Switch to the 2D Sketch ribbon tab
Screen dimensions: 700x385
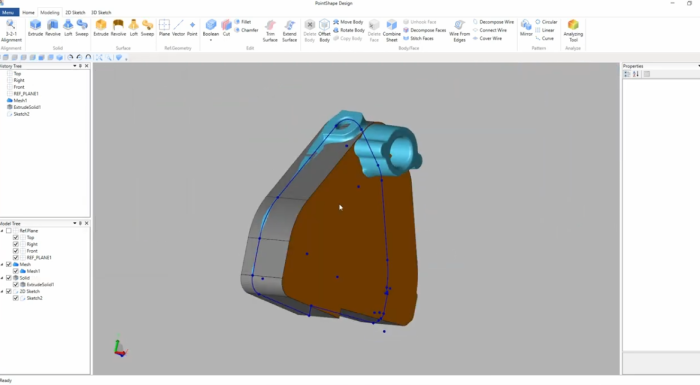[75, 13]
